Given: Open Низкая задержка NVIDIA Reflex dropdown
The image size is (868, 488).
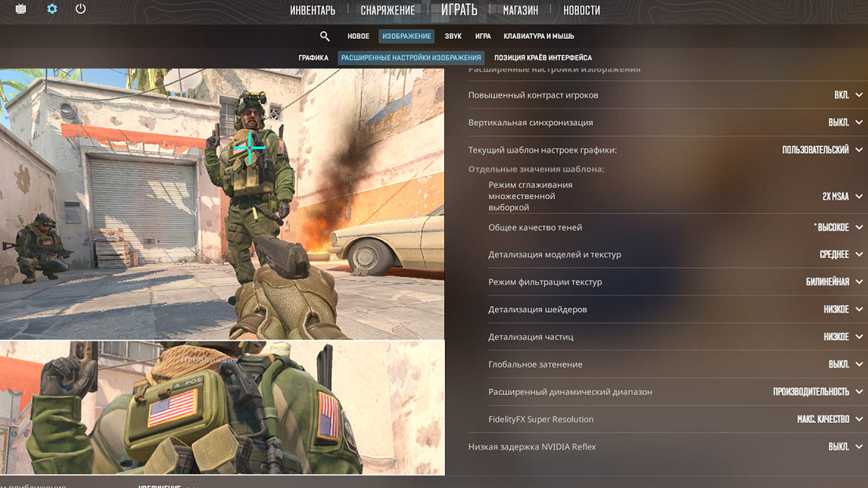Looking at the screenshot, I should point(846,447).
